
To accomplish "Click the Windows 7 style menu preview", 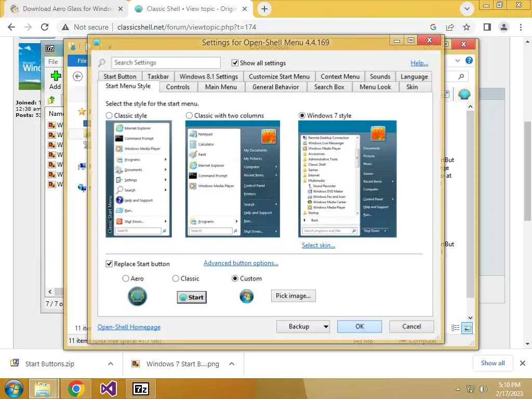I will click(x=347, y=179).
